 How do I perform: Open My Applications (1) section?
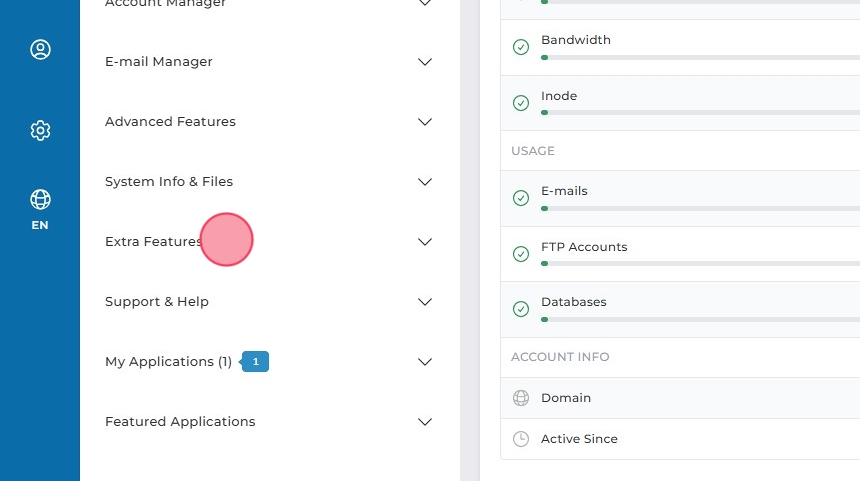168,362
